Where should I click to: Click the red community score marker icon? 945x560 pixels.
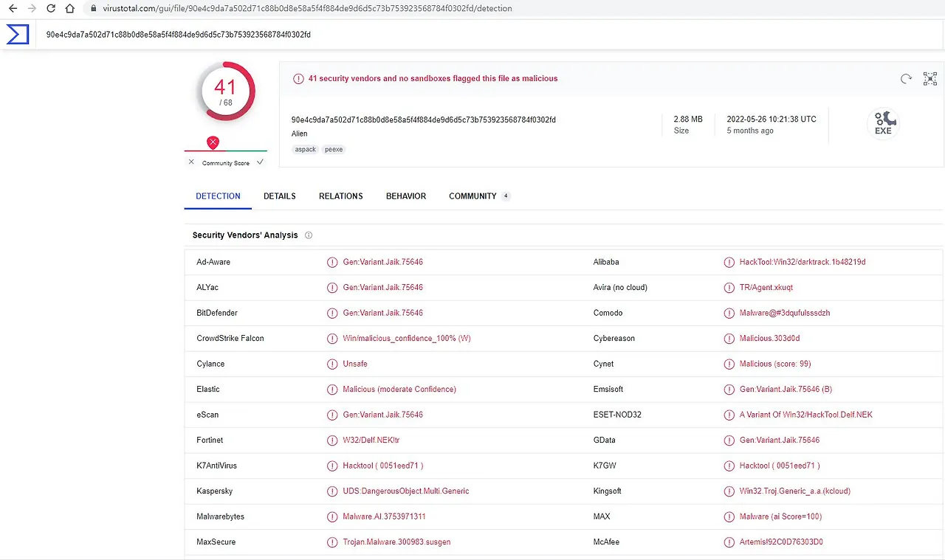[x=213, y=142]
